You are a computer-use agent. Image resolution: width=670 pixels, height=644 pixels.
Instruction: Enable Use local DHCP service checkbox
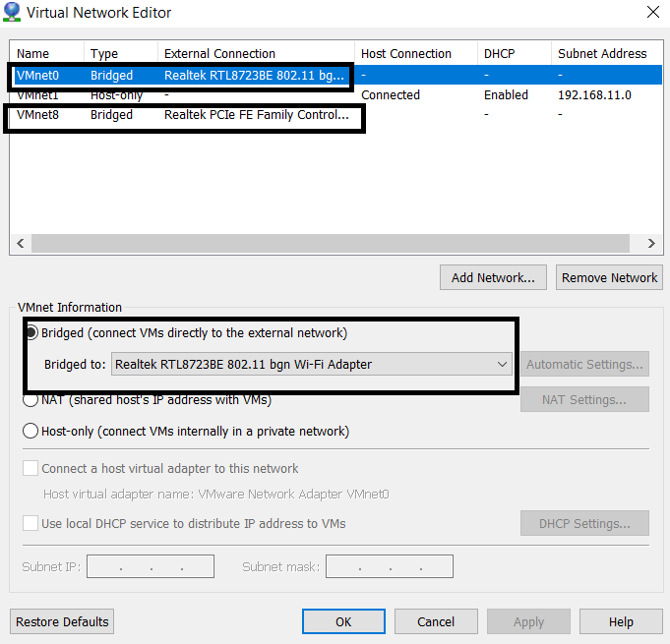pos(30,523)
